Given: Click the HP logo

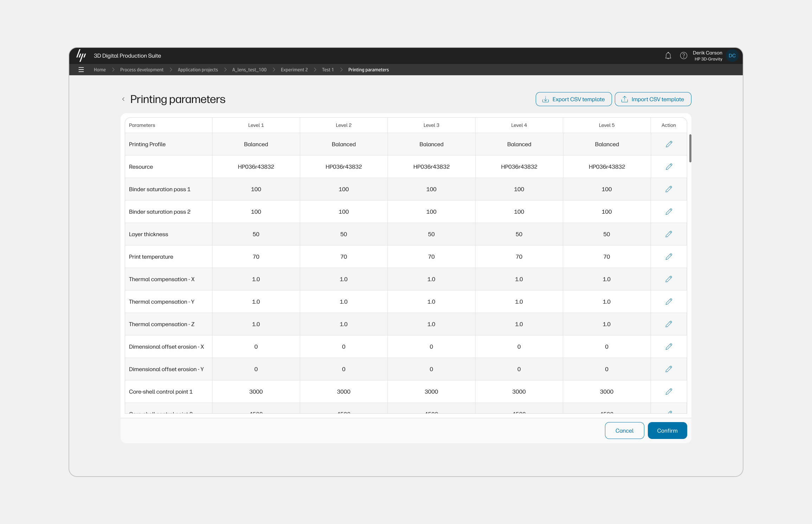Looking at the screenshot, I should pyautogui.click(x=81, y=56).
